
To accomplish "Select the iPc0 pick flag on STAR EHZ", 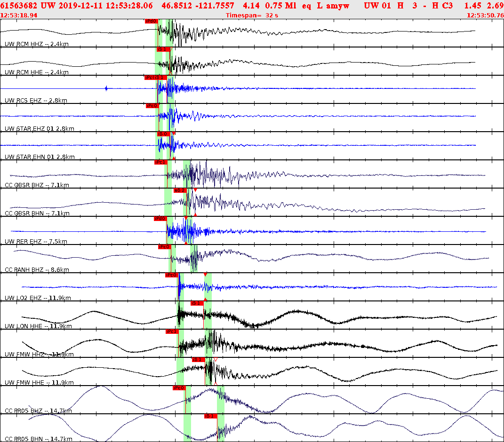I will coord(152,106).
